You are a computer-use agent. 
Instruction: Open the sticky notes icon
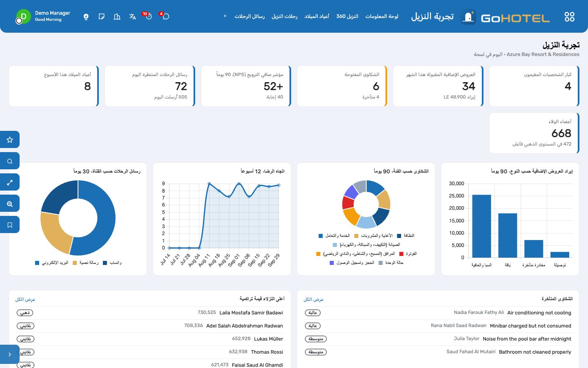[x=102, y=17]
